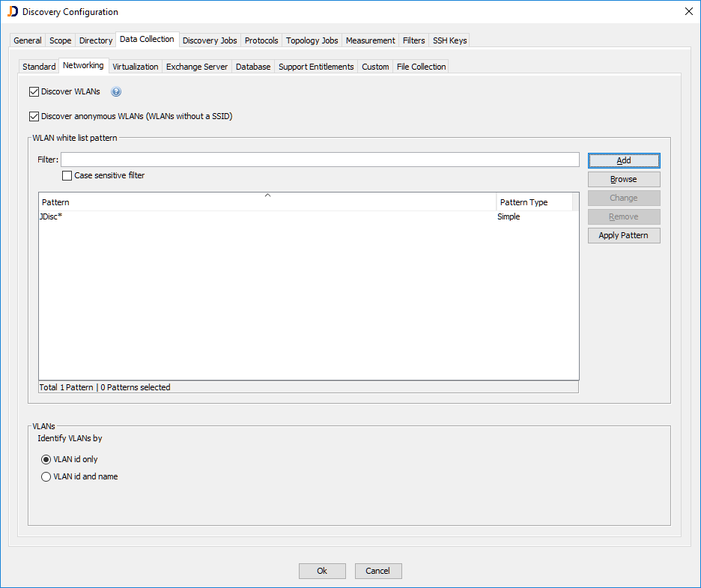Switch to the Protocols tab
Image resolution: width=701 pixels, height=588 pixels.
261,40
